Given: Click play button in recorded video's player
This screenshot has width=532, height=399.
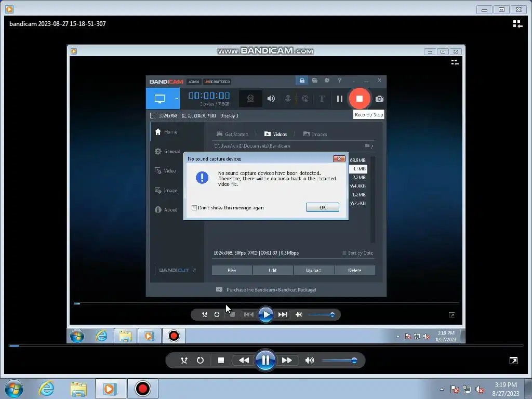Looking at the screenshot, I should coord(265,314).
